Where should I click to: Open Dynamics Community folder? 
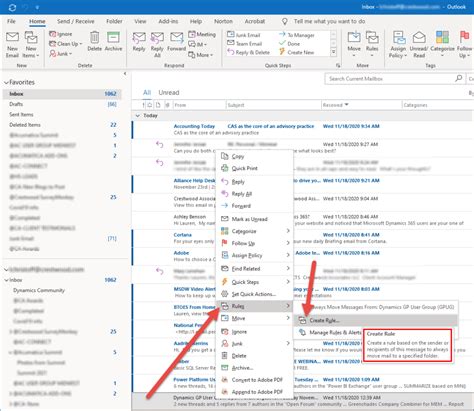click(39, 290)
